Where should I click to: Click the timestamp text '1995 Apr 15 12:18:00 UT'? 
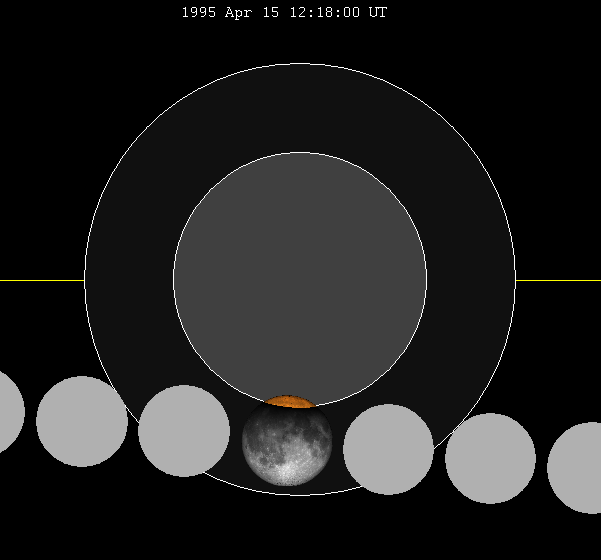tap(284, 12)
